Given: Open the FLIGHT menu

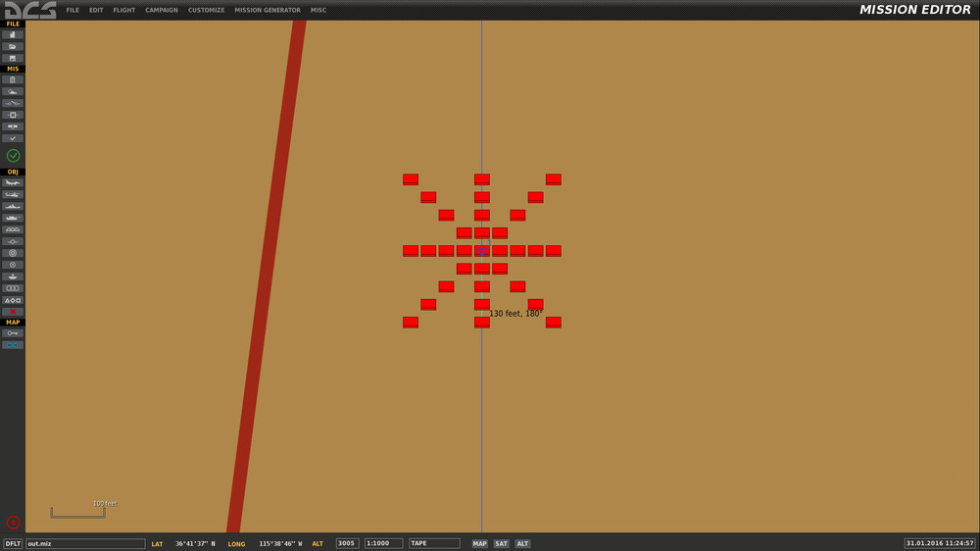Looking at the screenshot, I should [x=123, y=10].
